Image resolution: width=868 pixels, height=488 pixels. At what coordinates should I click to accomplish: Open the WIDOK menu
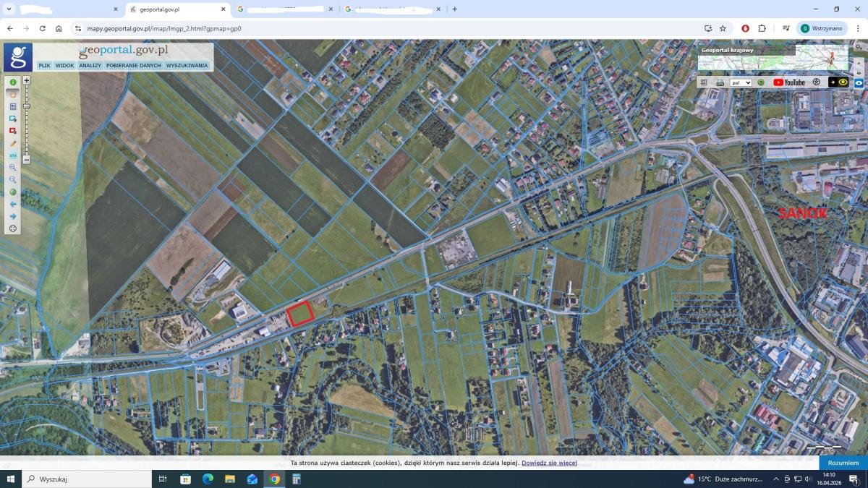point(65,66)
